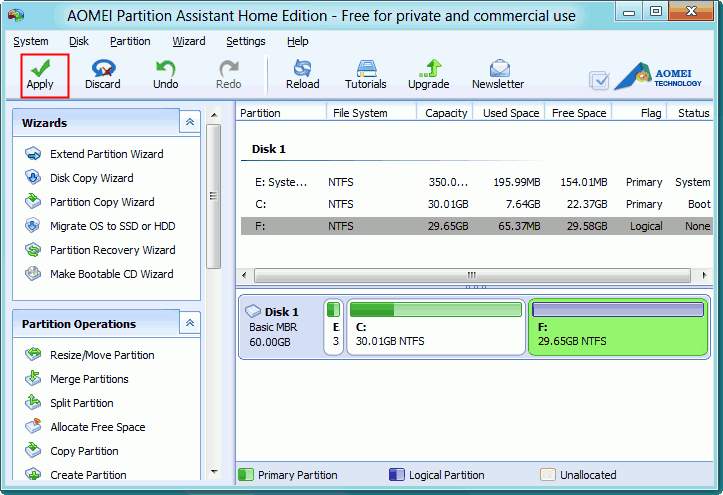The width and height of the screenshot is (723, 495).
Task: Sort by Status column header
Action: pos(690,113)
